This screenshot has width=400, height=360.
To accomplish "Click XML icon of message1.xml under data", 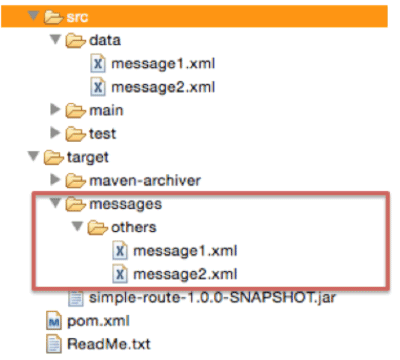I will pyautogui.click(x=98, y=64).
